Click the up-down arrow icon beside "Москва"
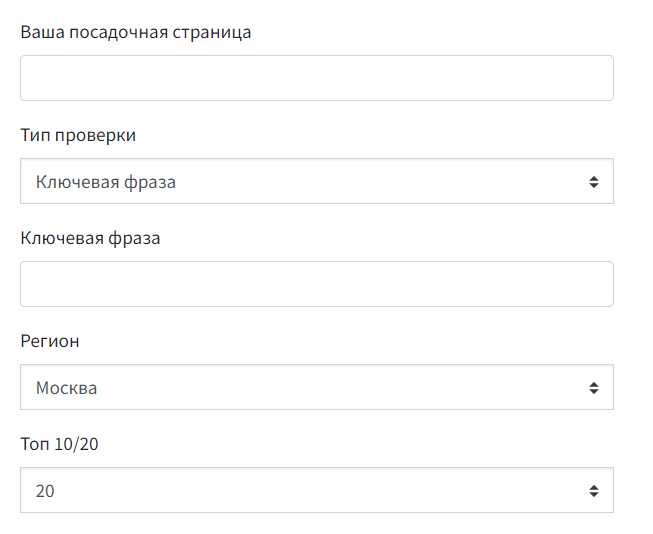The image size is (653, 534). pos(593,388)
